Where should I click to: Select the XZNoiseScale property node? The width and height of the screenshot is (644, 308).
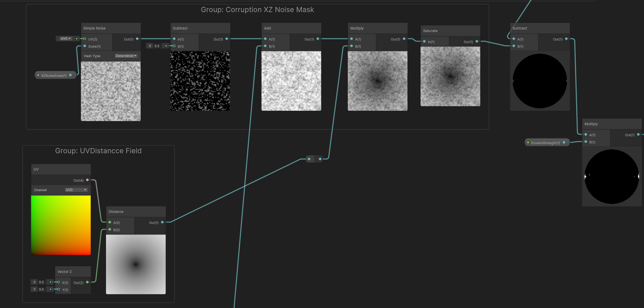pyautogui.click(x=54, y=75)
